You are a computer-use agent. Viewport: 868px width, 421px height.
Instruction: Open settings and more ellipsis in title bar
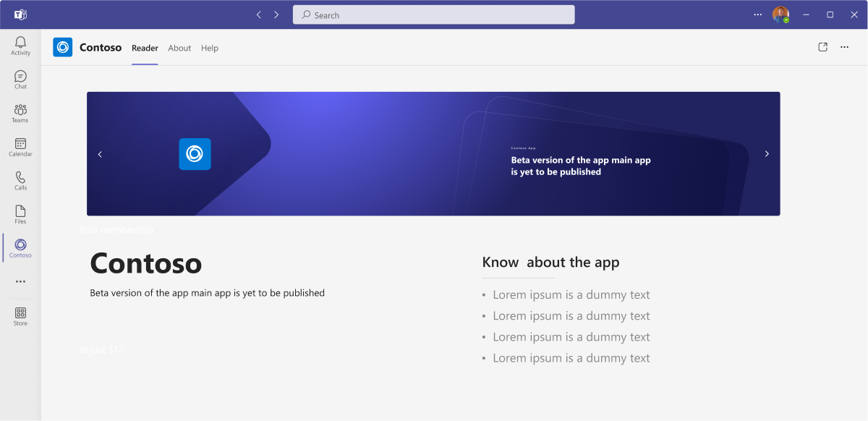pos(758,14)
